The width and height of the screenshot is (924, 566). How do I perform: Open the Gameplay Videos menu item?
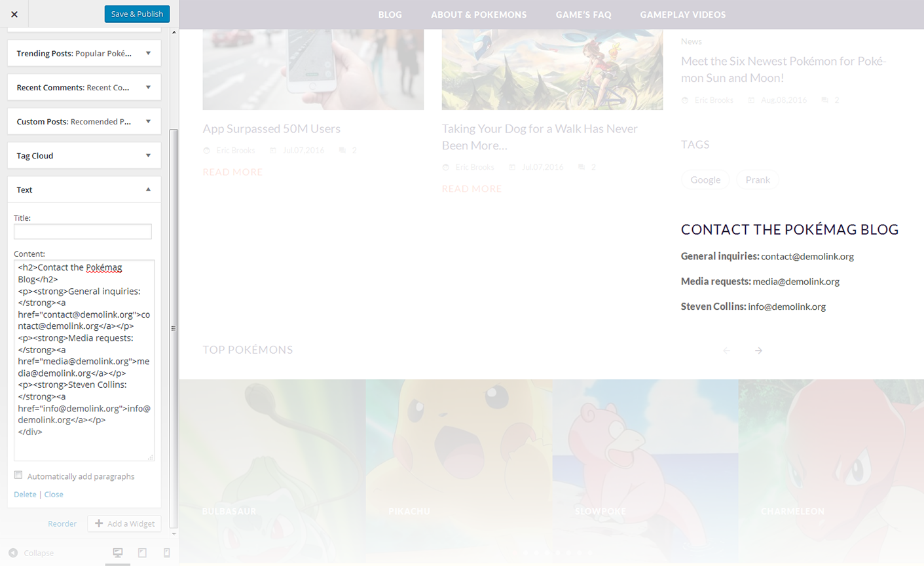(682, 14)
